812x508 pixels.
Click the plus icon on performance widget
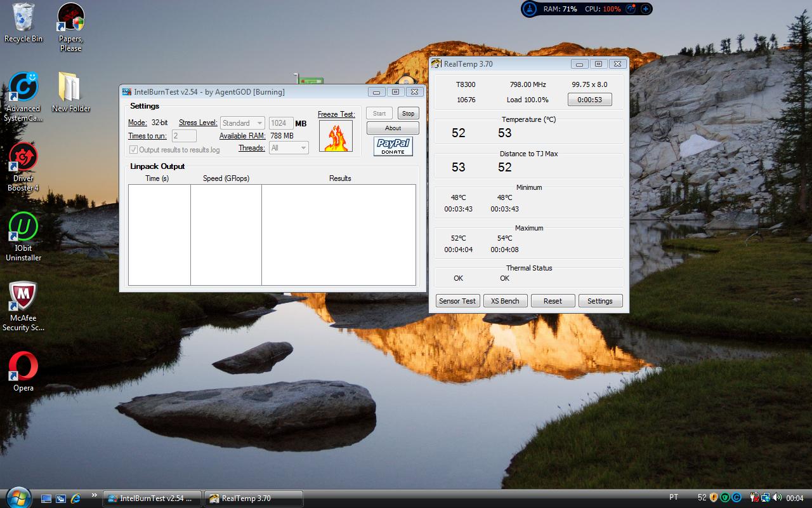pos(645,9)
